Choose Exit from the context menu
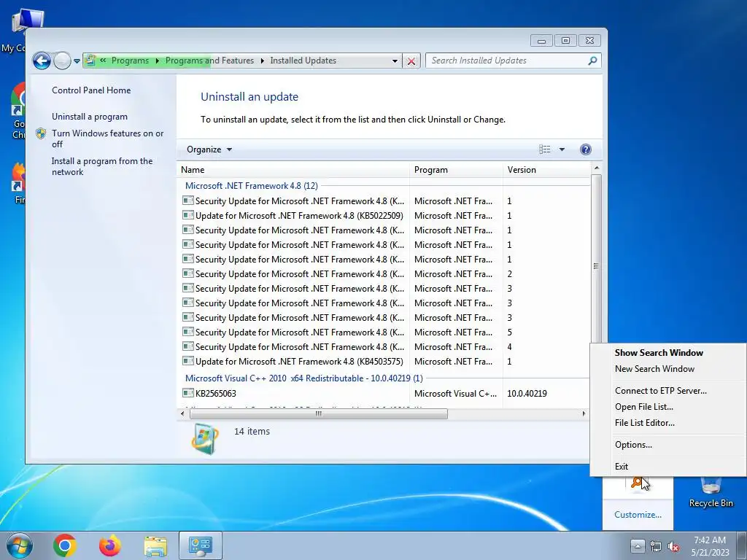The image size is (747, 560). [x=622, y=467]
